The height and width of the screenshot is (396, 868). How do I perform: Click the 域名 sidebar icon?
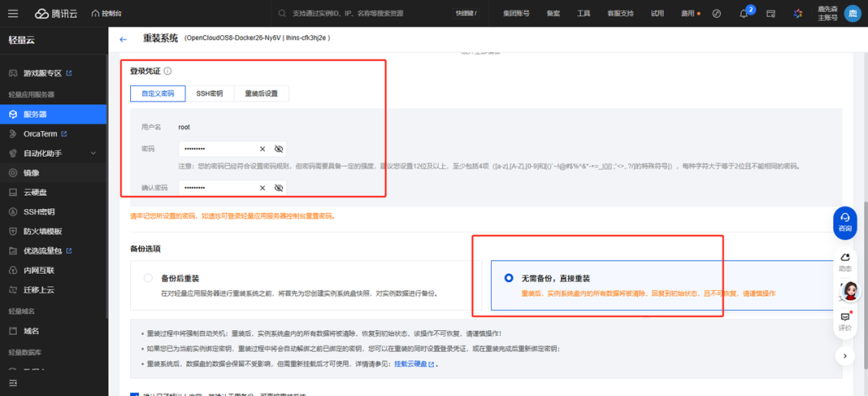click(x=13, y=331)
